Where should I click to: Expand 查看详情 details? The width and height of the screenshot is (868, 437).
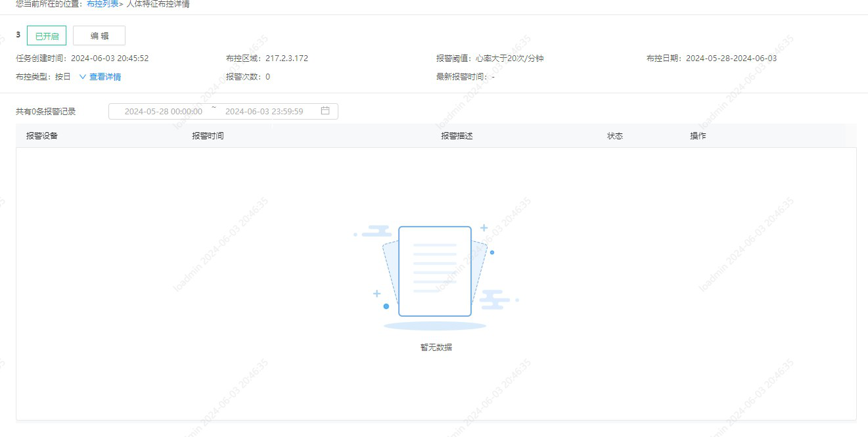(x=105, y=77)
